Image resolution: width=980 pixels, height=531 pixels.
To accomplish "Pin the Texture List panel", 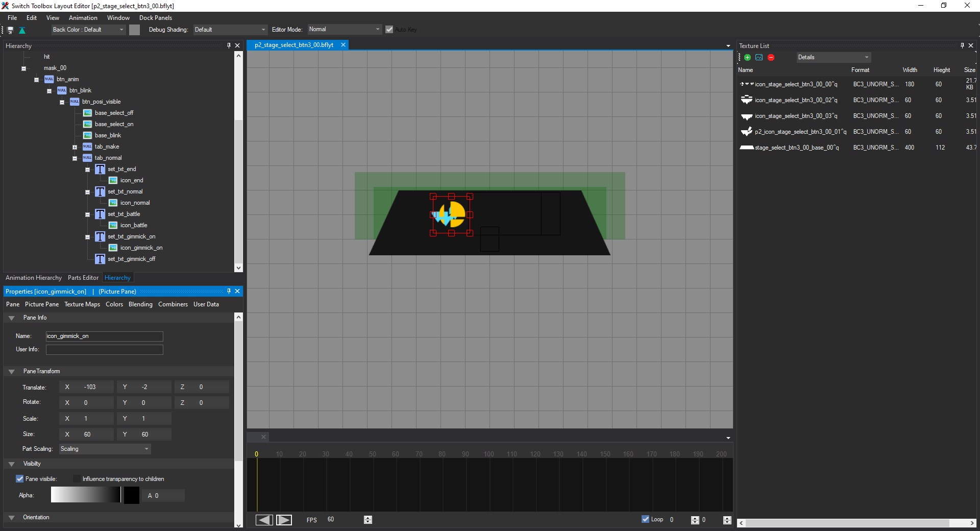I will coord(962,45).
